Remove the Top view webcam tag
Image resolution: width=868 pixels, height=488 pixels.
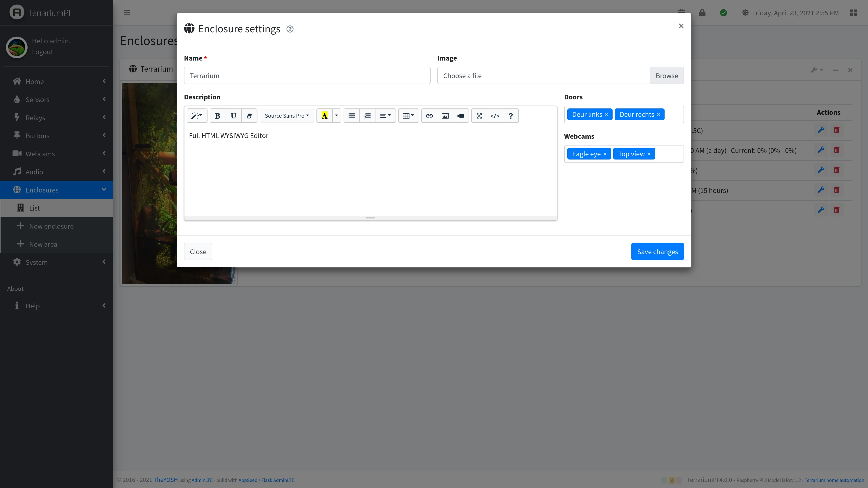(649, 154)
